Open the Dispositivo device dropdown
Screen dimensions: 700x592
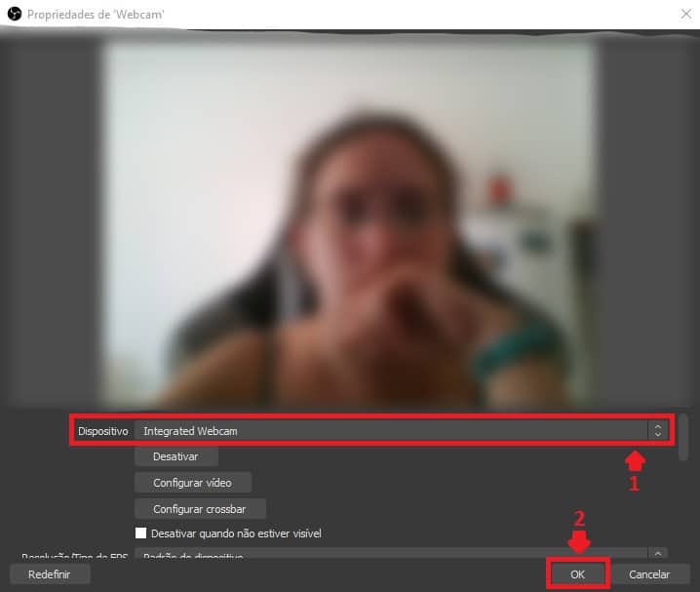(402, 431)
